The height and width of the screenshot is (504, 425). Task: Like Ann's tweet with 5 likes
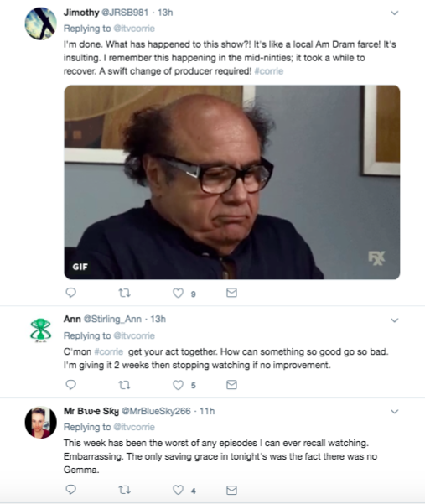pyautogui.click(x=179, y=385)
